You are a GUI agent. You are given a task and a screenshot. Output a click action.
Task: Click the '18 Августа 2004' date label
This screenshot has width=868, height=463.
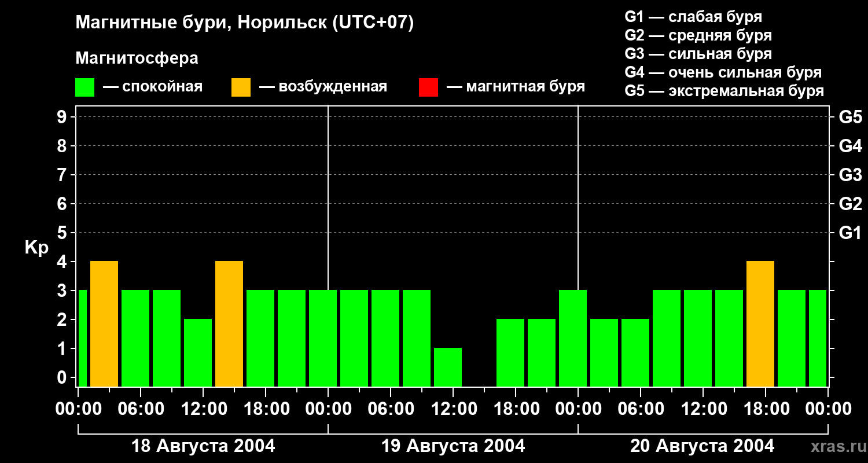(x=203, y=446)
